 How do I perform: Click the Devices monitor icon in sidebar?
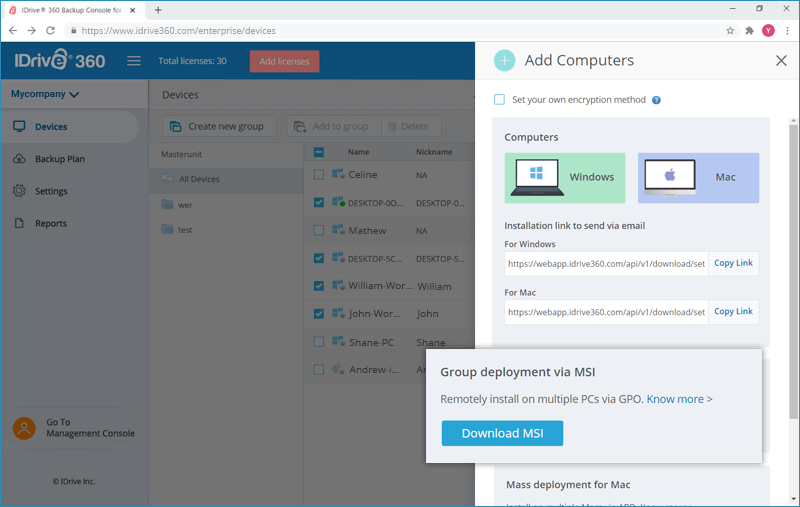[19, 126]
